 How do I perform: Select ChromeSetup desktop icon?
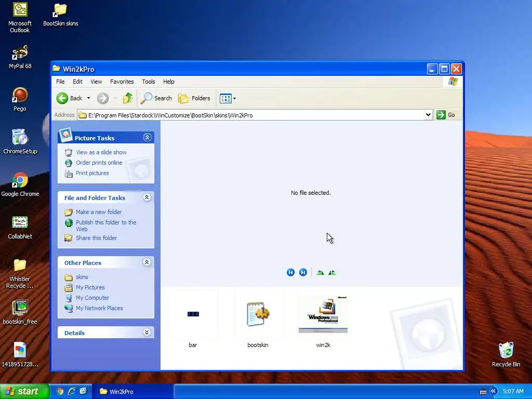[x=20, y=142]
